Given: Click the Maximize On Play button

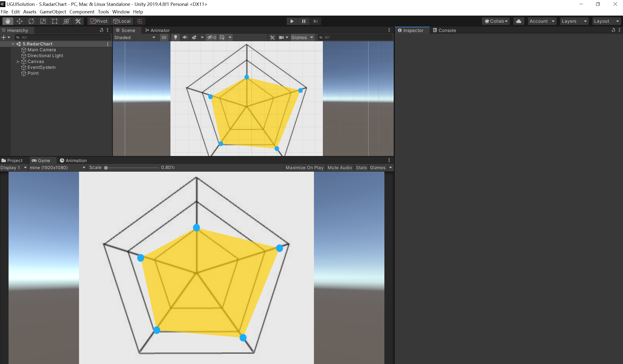Looking at the screenshot, I should tap(304, 168).
